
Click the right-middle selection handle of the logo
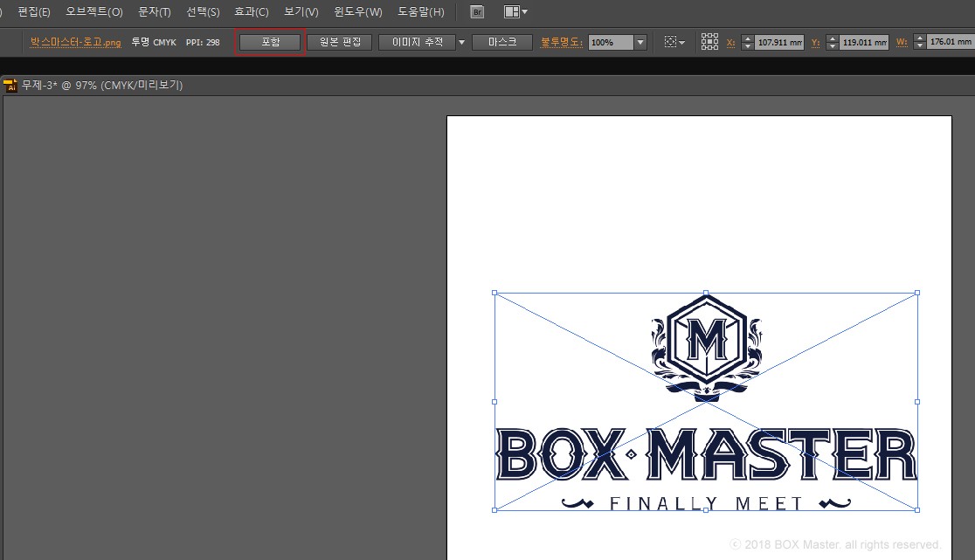(917, 402)
